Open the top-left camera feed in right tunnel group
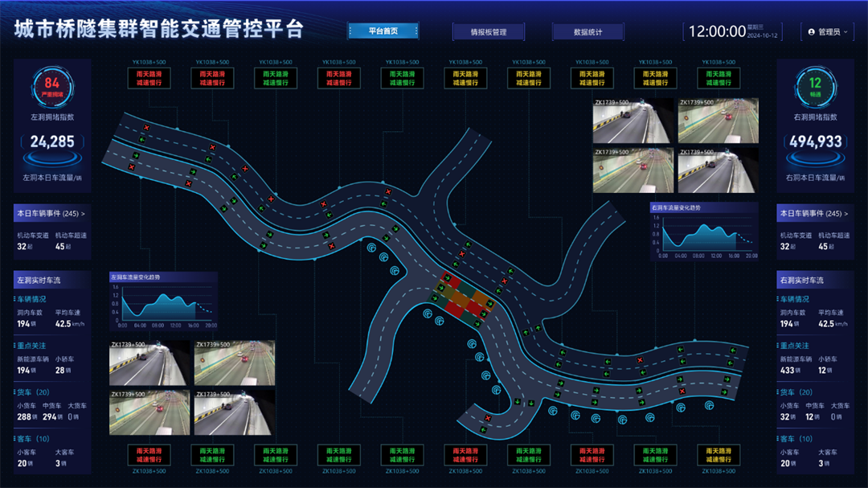 633,121
